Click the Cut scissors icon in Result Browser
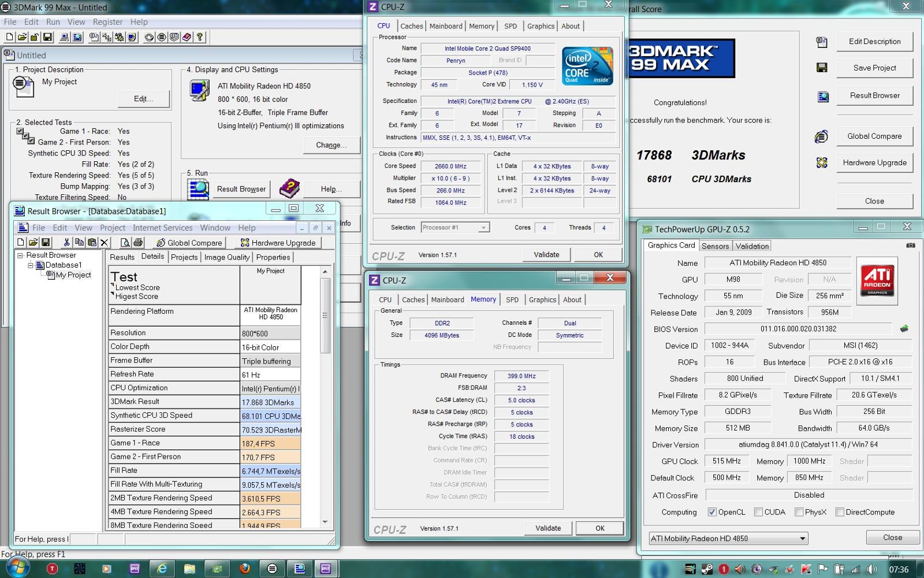 click(x=66, y=242)
